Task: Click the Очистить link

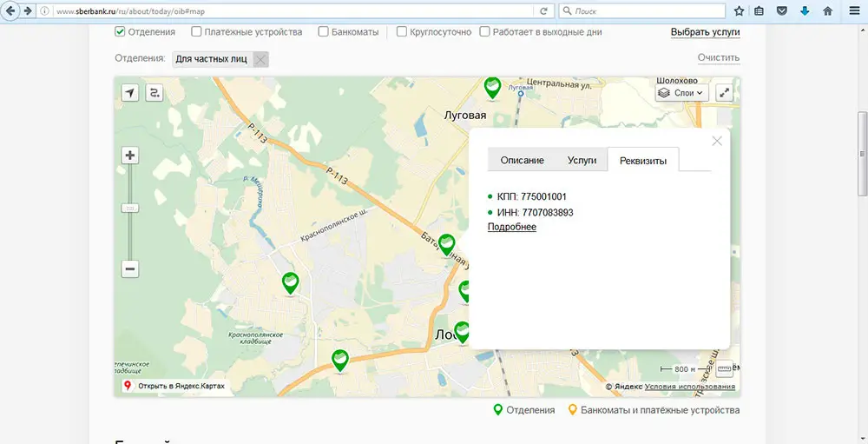Action: pyautogui.click(x=719, y=57)
